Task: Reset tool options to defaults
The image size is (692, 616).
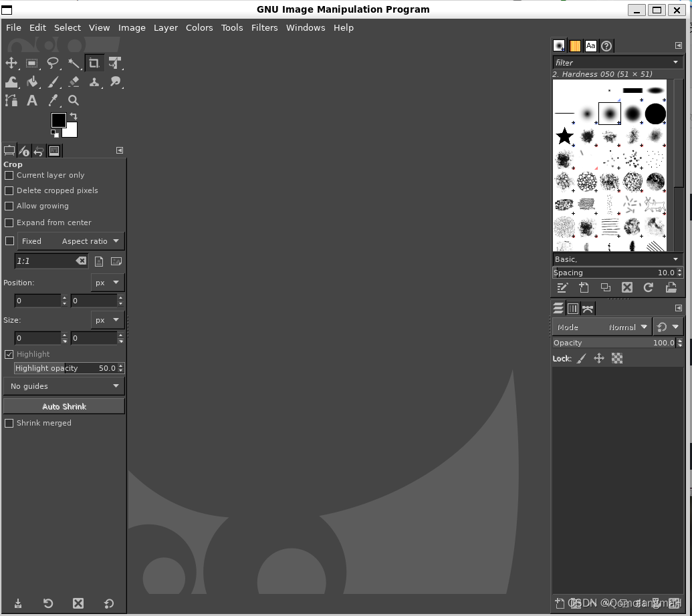Action: click(108, 603)
